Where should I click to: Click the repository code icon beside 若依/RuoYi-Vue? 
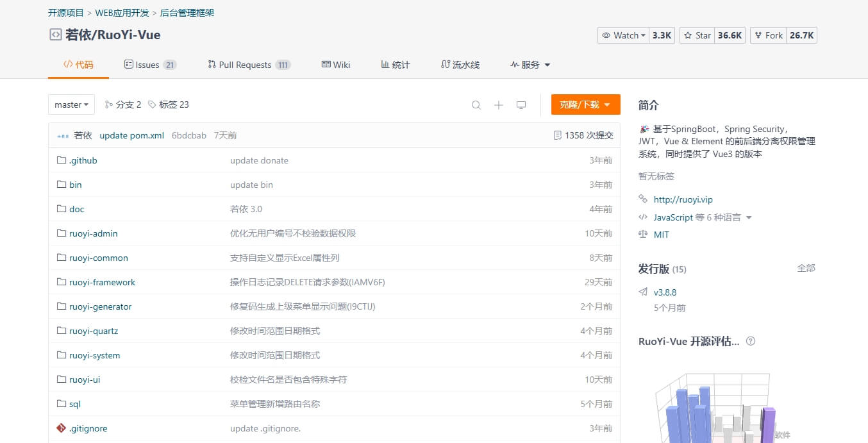[x=56, y=35]
